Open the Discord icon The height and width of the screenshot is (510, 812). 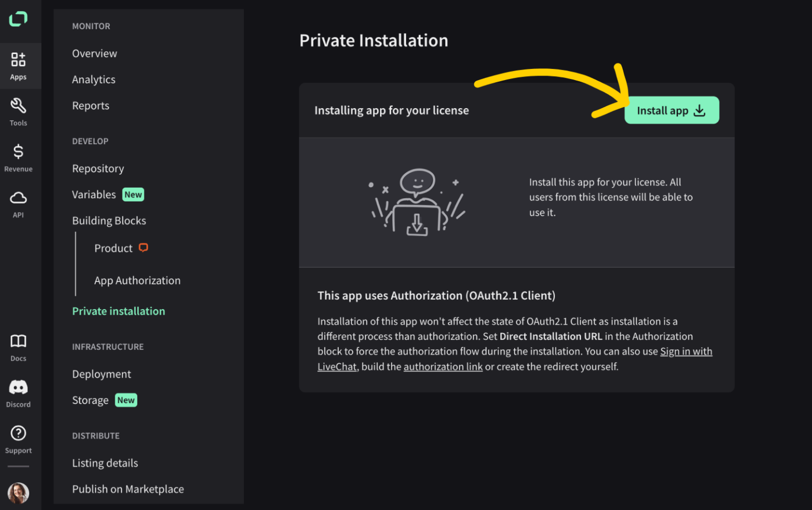click(x=18, y=387)
